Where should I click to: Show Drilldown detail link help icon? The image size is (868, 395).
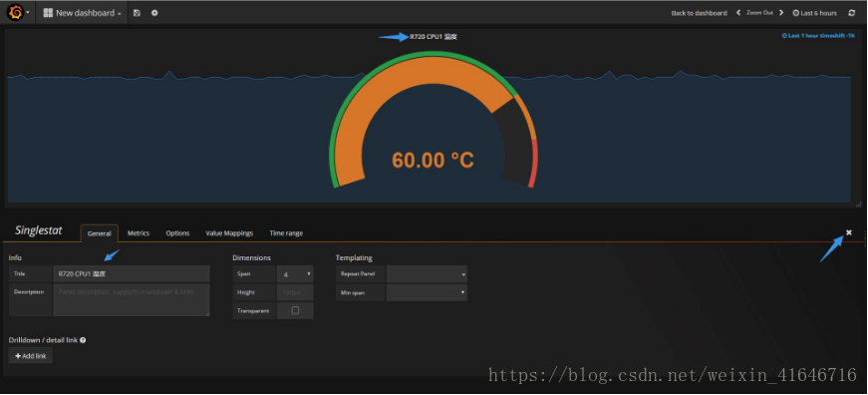tap(83, 340)
